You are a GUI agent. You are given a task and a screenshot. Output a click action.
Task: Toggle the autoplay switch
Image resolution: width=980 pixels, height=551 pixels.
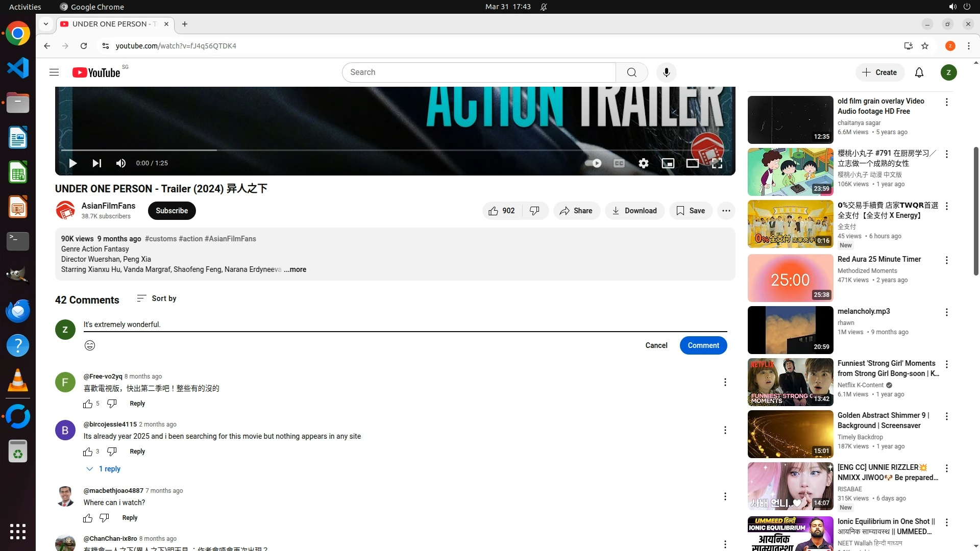(593, 163)
